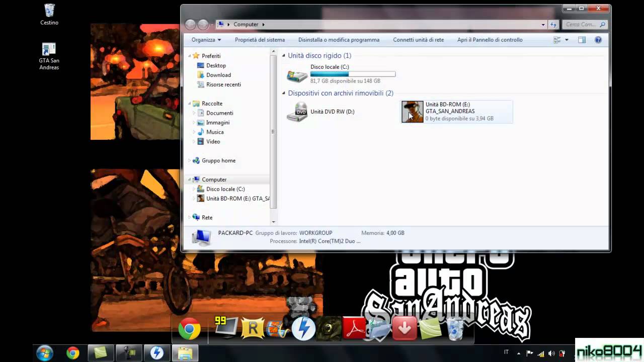Click the Disco locale (C:) capacity bar
This screenshot has height=362, width=644.
(x=353, y=74)
